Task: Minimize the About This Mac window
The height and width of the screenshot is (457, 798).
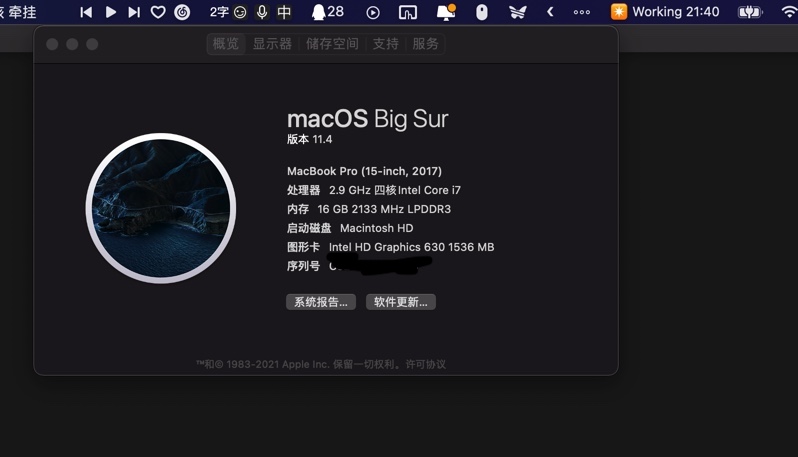Action: (x=72, y=44)
